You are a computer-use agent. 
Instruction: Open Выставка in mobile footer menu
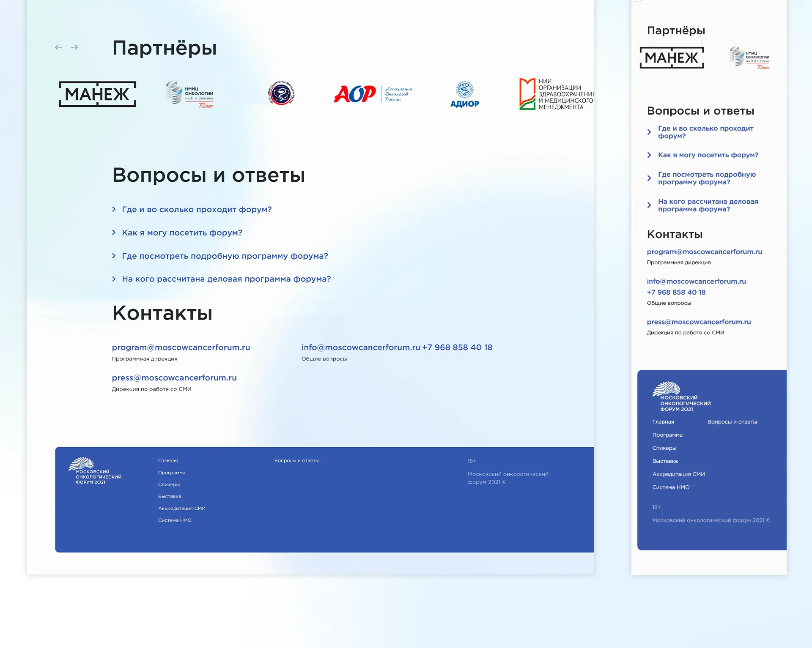coord(665,461)
